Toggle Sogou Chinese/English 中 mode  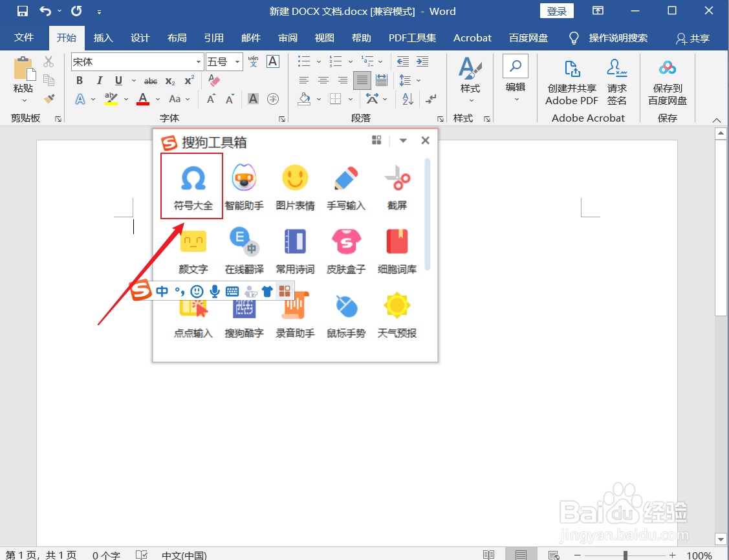click(162, 292)
